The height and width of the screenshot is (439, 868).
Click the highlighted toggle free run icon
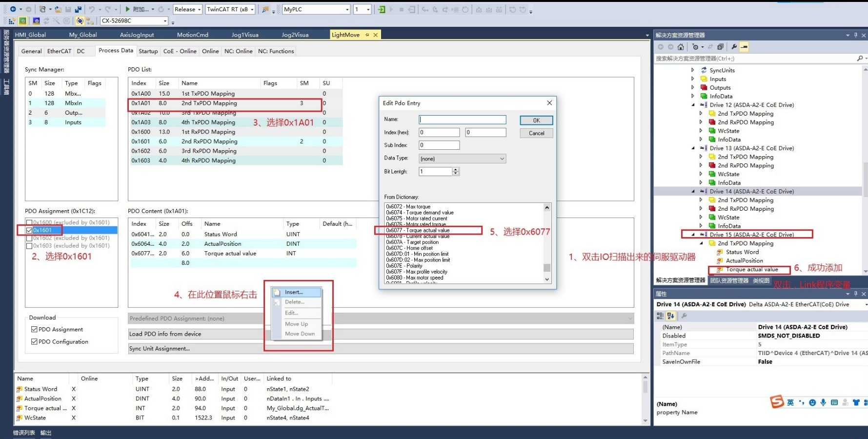pyautogui.click(x=80, y=21)
